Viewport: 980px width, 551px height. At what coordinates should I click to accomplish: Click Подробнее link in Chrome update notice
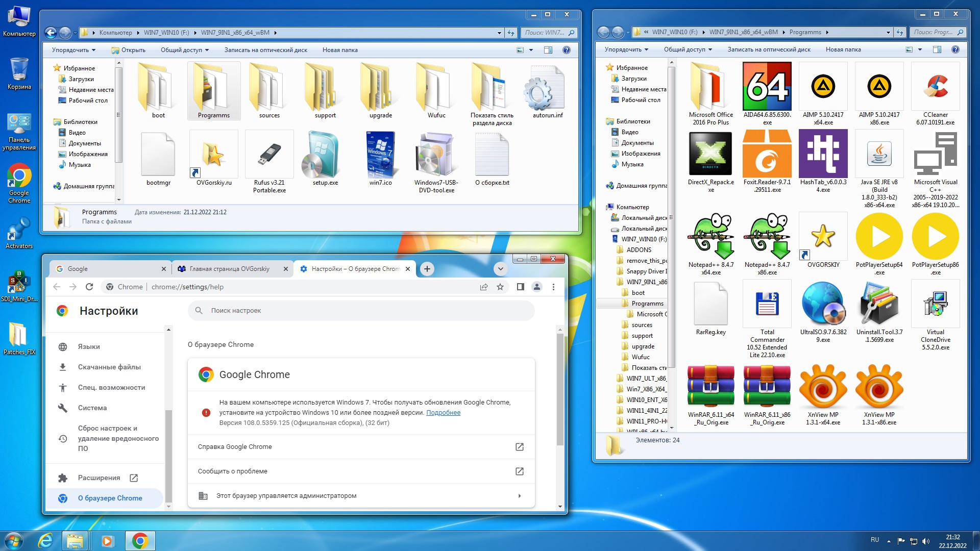click(x=443, y=413)
